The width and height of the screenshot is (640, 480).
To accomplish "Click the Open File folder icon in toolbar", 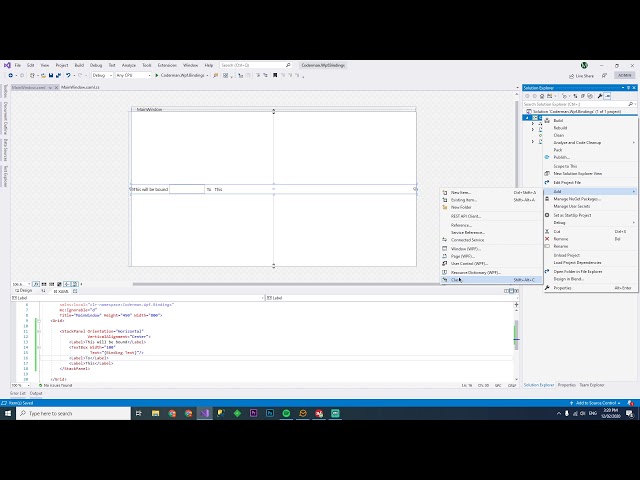I will (43, 76).
